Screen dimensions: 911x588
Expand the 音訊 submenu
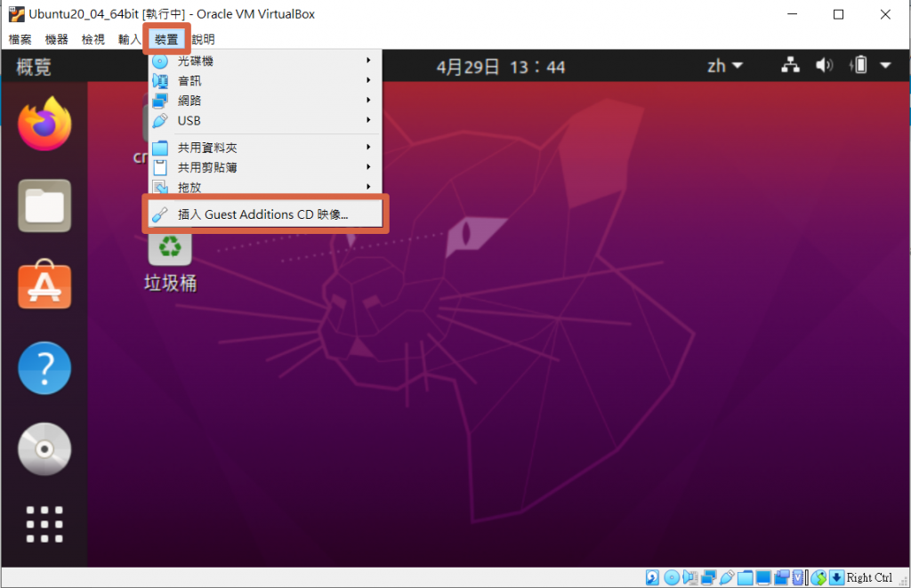coord(265,81)
